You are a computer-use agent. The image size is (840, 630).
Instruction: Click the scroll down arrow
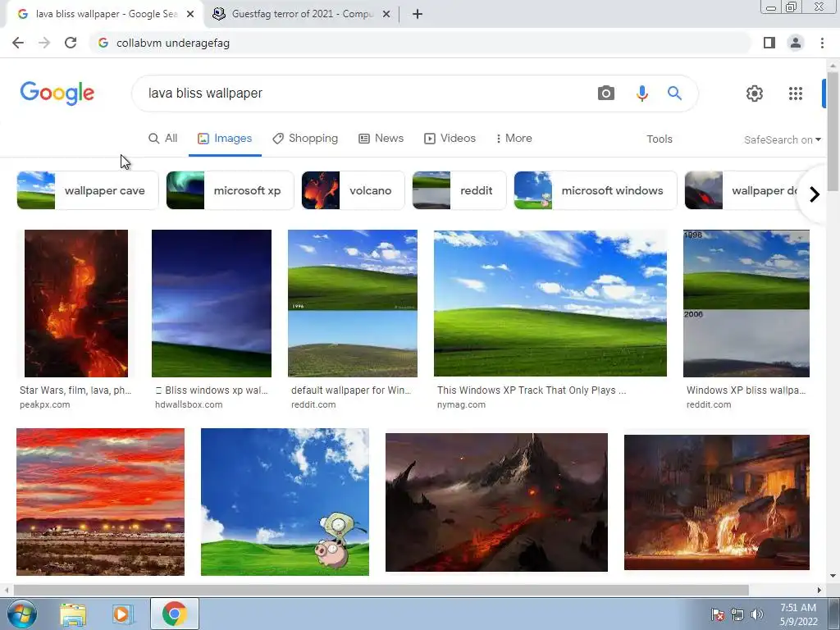[x=833, y=576]
